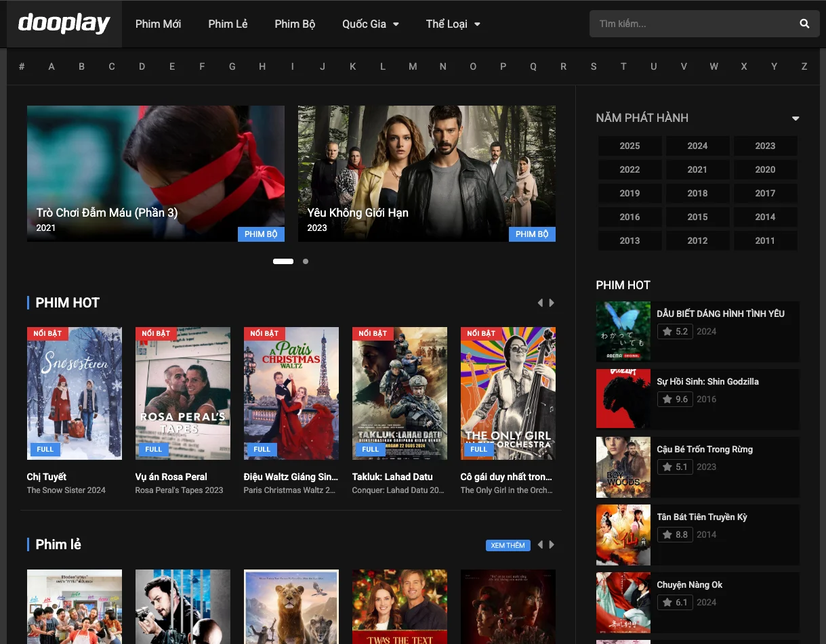Viewport: 826px width, 644px height.
Task: Click the search magnifier icon
Action: 804,24
